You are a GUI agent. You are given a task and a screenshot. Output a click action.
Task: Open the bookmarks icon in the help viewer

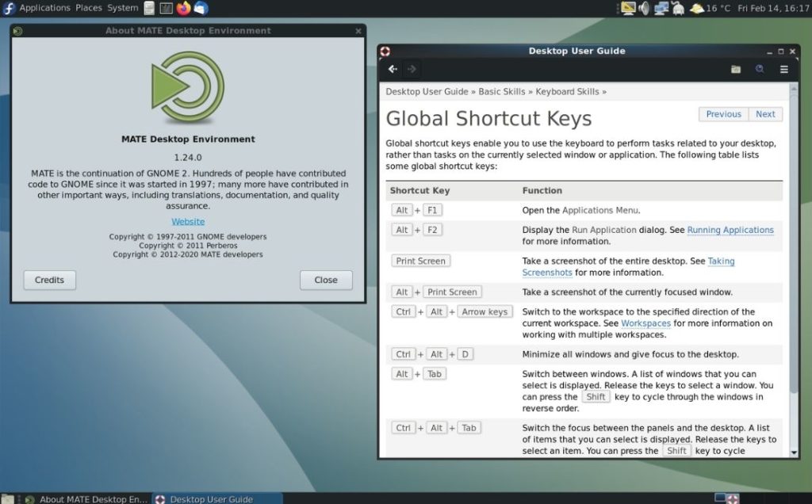click(x=735, y=69)
